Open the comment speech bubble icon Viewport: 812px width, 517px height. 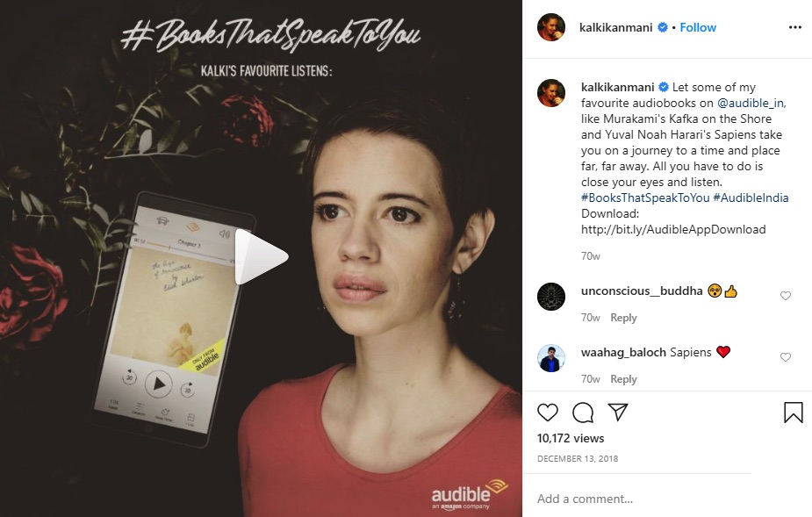tap(583, 413)
